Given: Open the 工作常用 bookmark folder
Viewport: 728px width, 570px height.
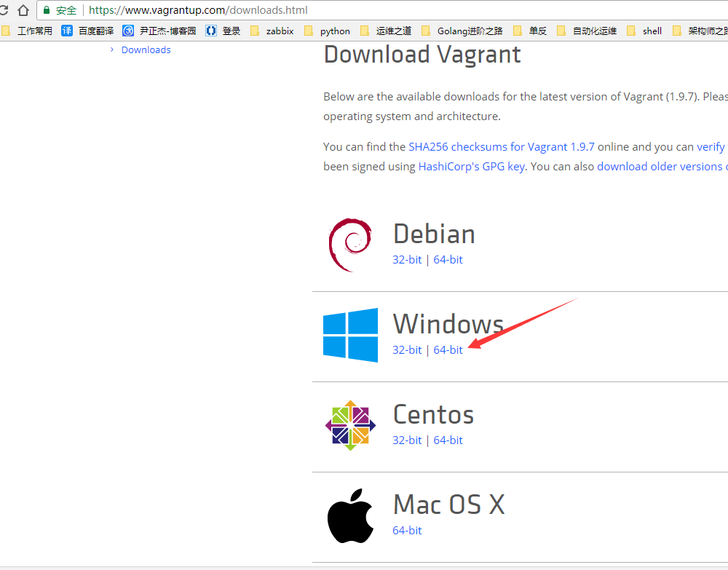Looking at the screenshot, I should (x=27, y=31).
